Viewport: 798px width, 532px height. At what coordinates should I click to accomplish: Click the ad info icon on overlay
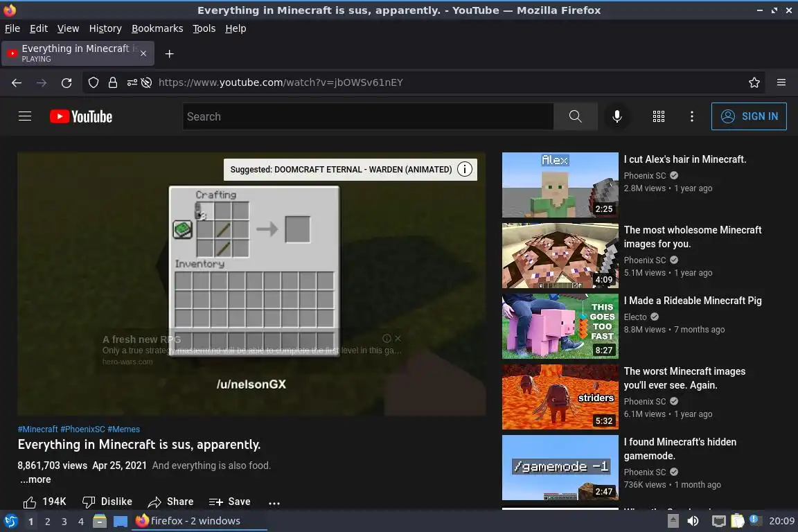pyautogui.click(x=387, y=338)
